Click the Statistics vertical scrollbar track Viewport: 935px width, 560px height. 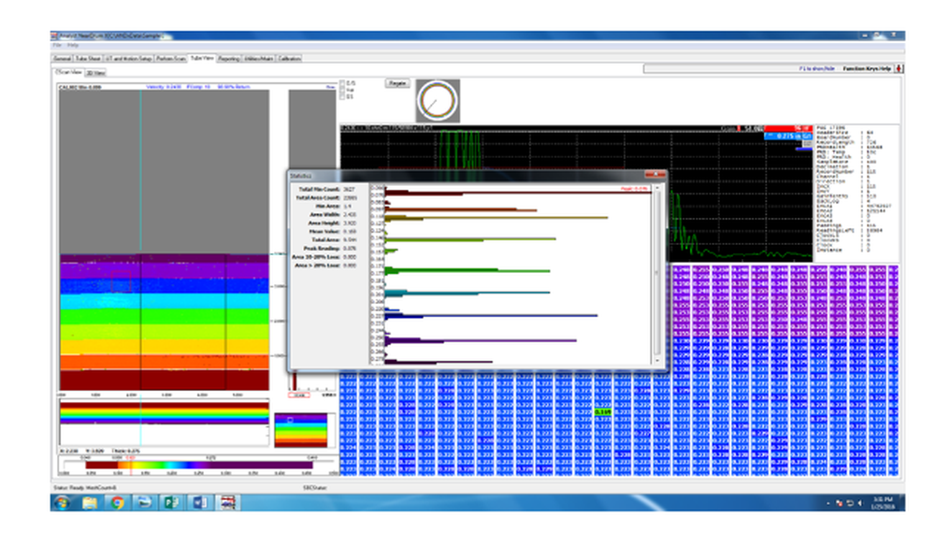[657, 274]
